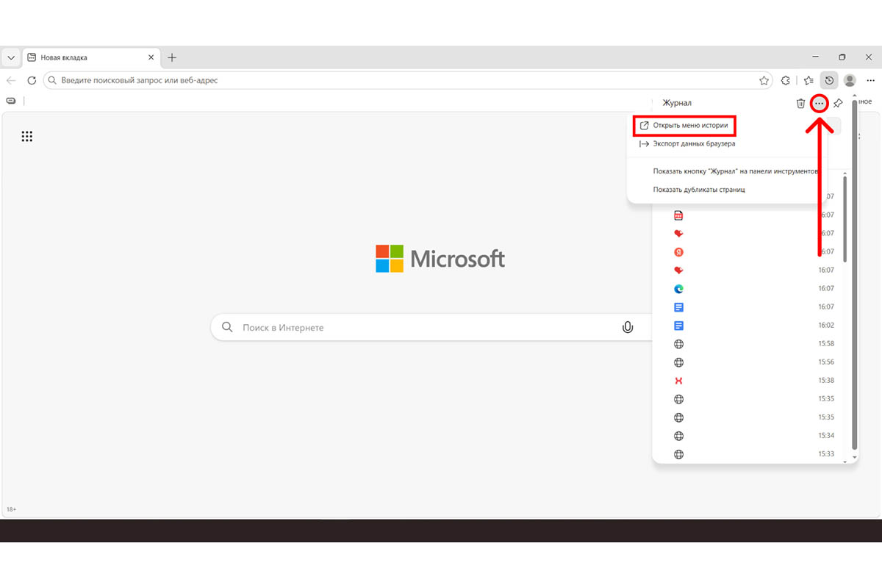The height and width of the screenshot is (588, 882).
Task: Select the Новая вкладка tab
Action: (x=92, y=57)
